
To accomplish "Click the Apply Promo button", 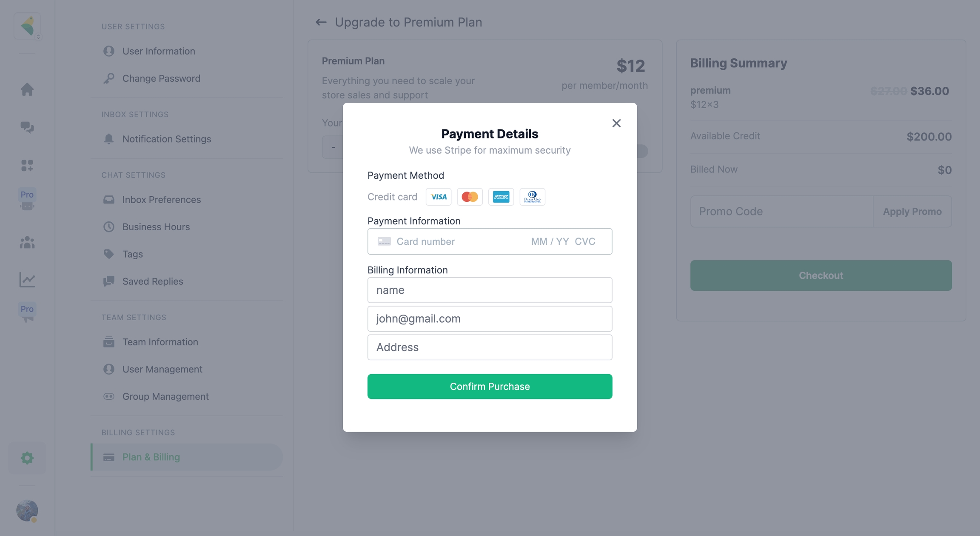I will tap(912, 211).
